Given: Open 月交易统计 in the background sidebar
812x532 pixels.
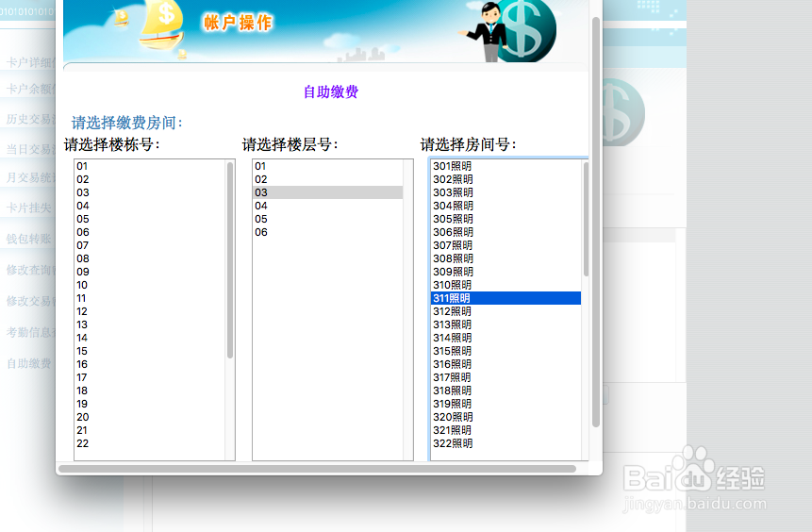Looking at the screenshot, I should [30, 177].
